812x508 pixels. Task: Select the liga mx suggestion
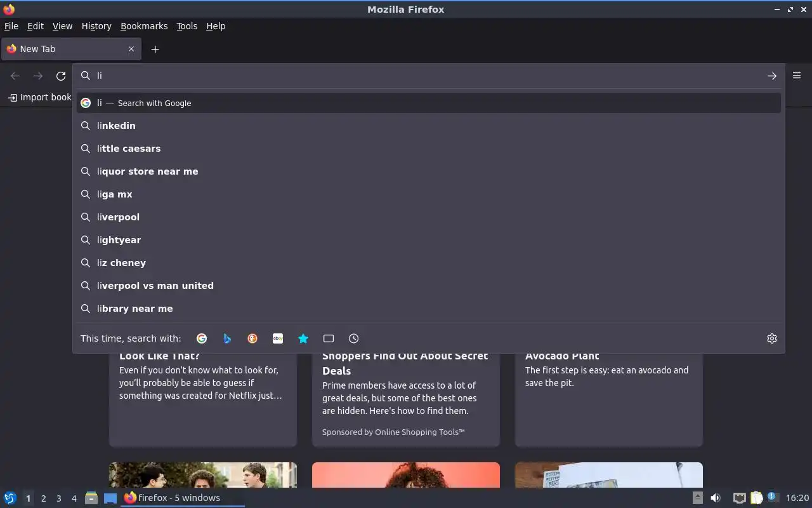click(429, 194)
